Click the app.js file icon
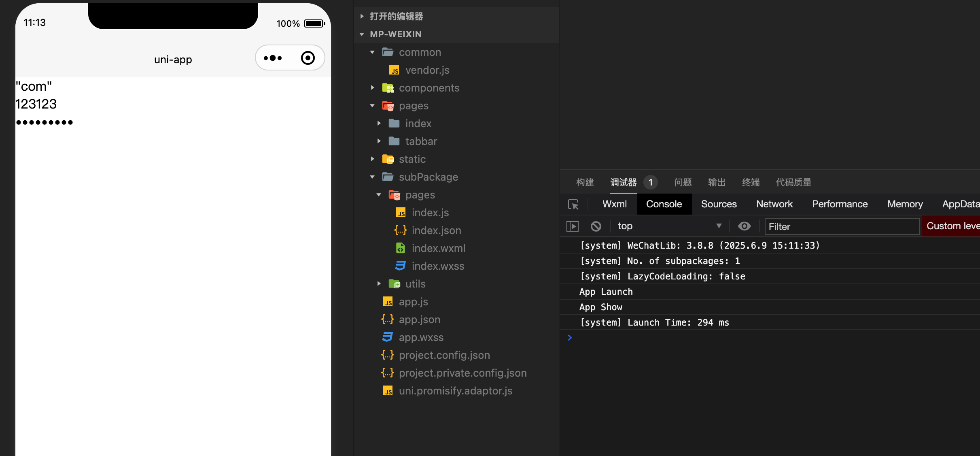The image size is (980, 456). click(x=388, y=302)
